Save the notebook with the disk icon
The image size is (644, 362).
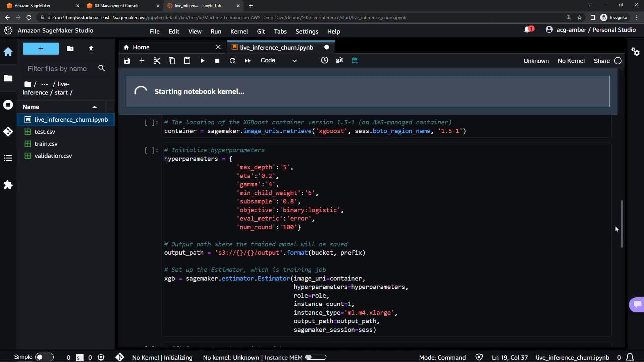[x=126, y=61]
